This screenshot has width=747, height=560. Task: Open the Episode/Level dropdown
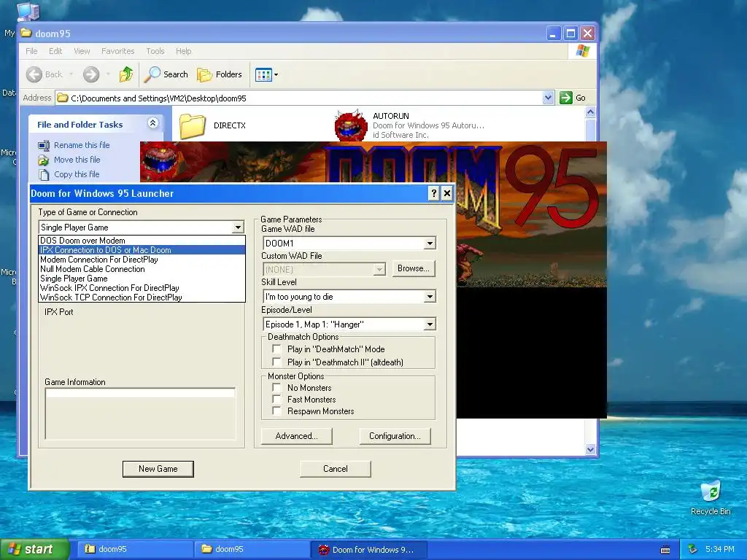click(x=430, y=324)
